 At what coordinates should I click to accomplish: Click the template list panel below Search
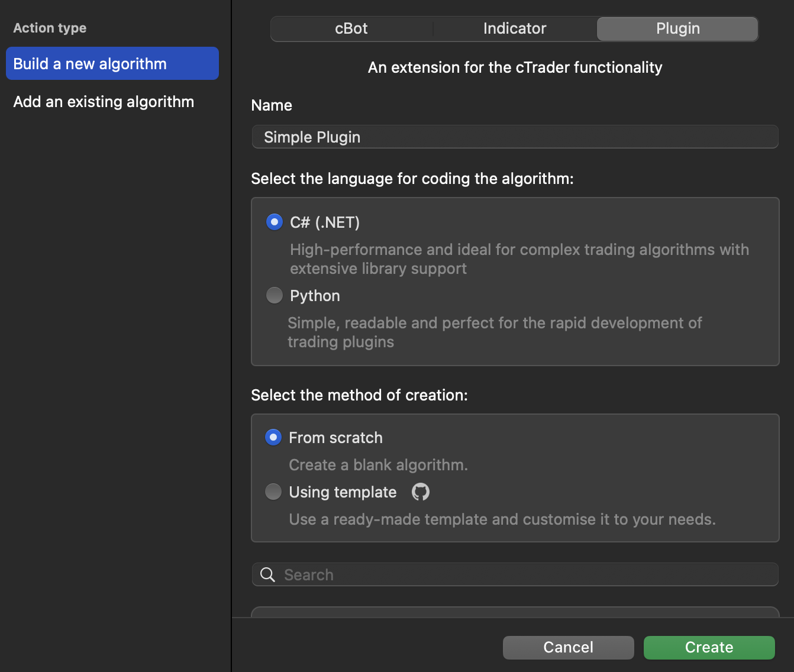[515, 612]
